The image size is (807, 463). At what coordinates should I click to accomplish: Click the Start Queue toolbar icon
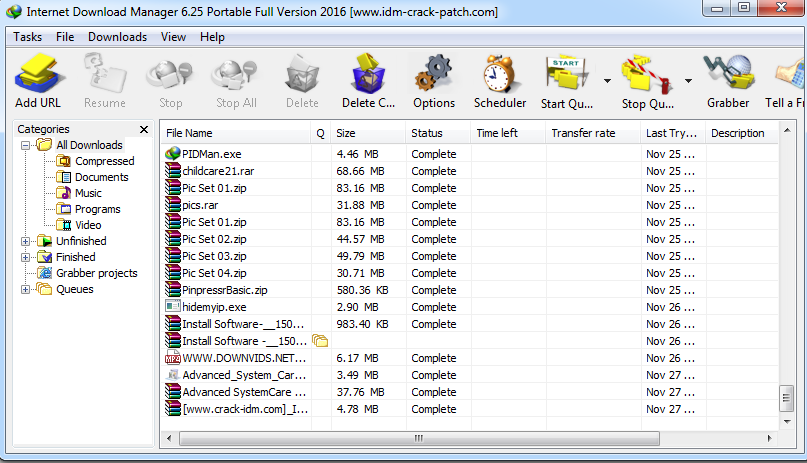pos(567,74)
